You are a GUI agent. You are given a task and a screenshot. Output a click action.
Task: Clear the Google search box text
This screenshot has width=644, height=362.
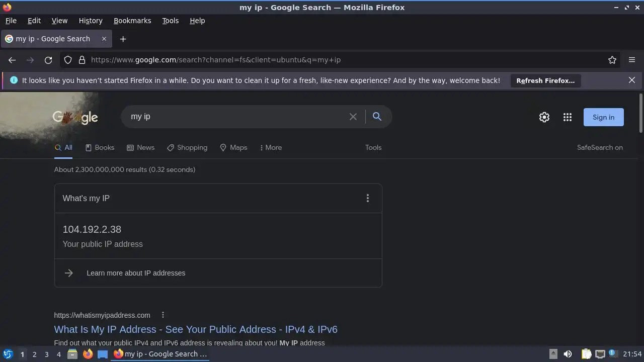[353, 117]
